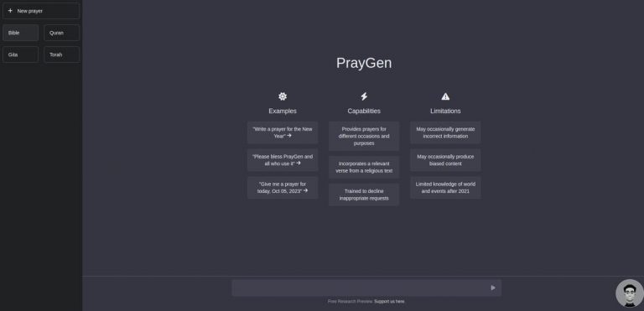Click the sun icon above Examples
This screenshot has height=311, width=644.
(283, 96)
